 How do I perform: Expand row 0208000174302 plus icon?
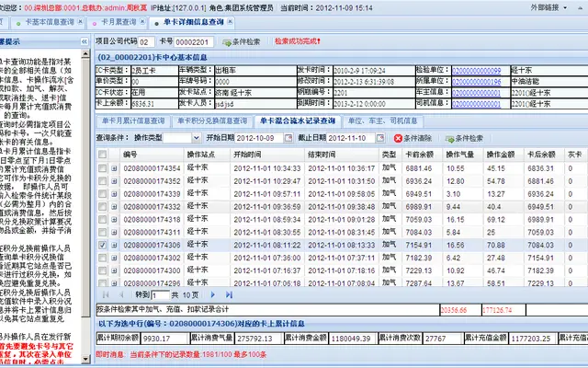(x=114, y=258)
